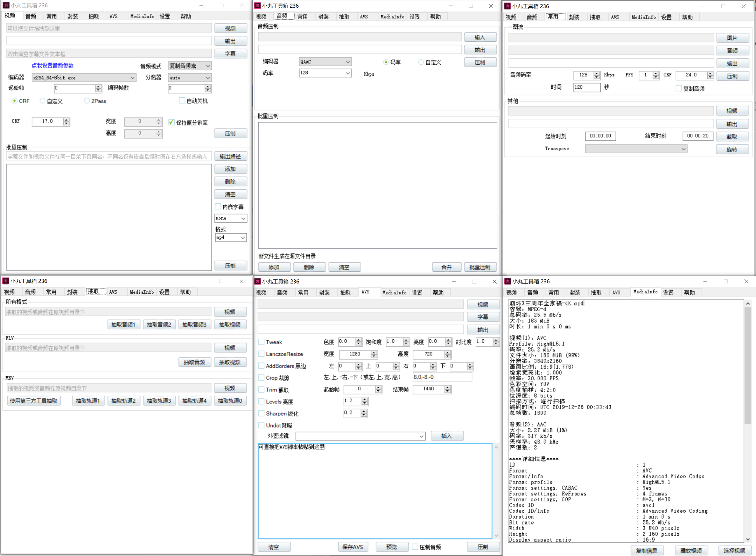Viewport: 756px width, 556px height.
Task: Expand the 外置滤镜 dropdown
Action: [x=421, y=436]
